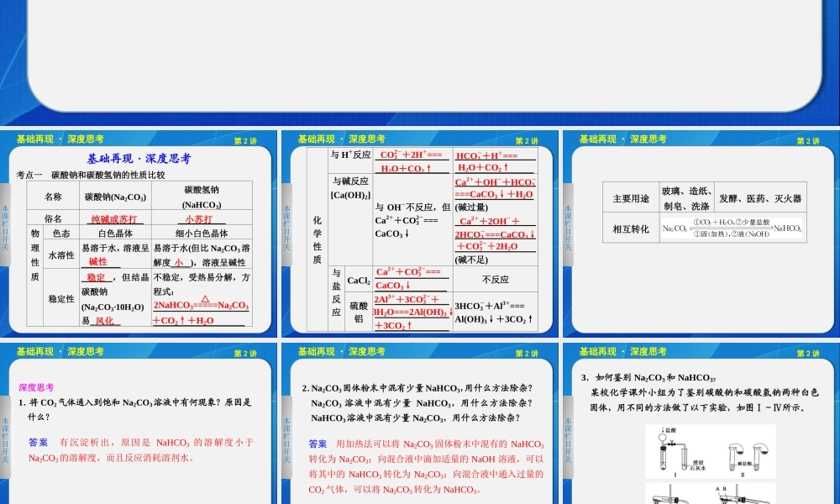Click the row label 与H⁺反应
This screenshot has width=840, height=504.
[x=350, y=155]
